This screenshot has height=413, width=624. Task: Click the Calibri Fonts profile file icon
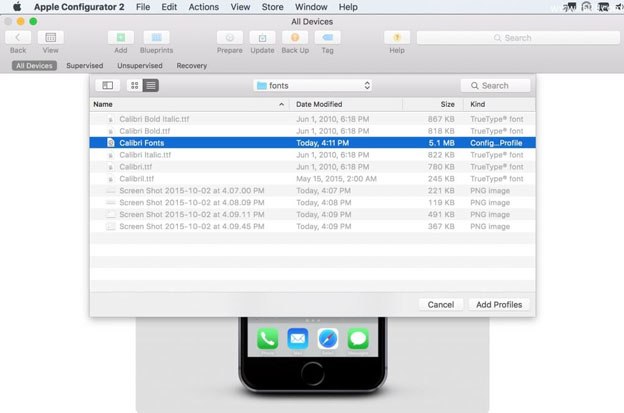(111, 142)
